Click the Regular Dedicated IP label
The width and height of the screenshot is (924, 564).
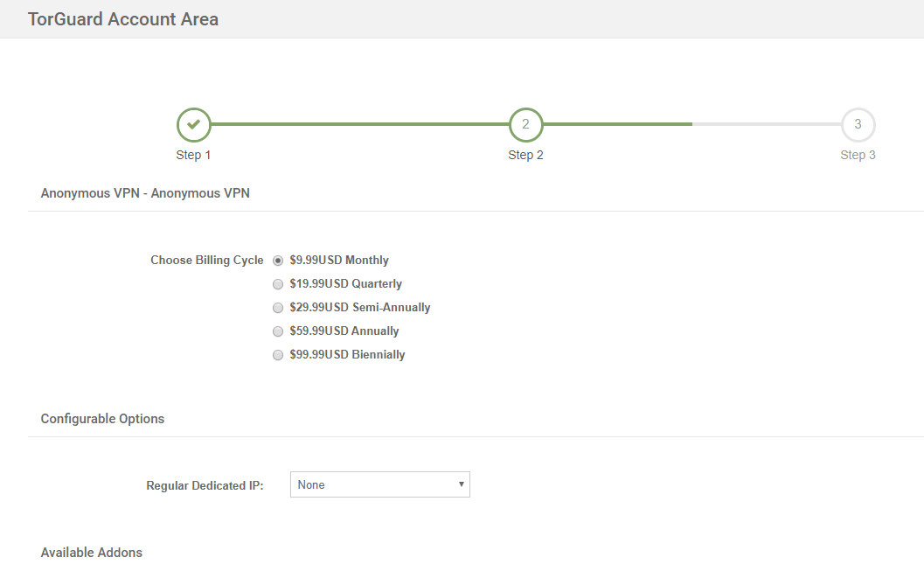pyautogui.click(x=205, y=485)
